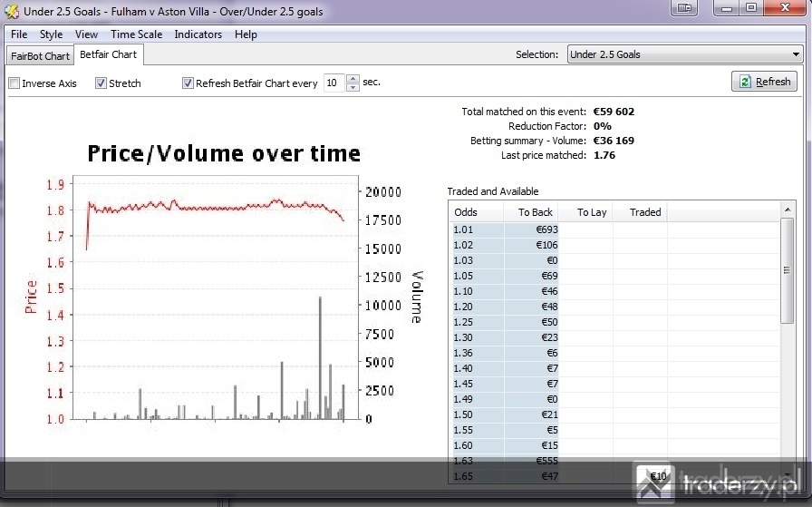Image resolution: width=812 pixels, height=507 pixels.
Task: Select the odds row 1.50
Action: [614, 414]
